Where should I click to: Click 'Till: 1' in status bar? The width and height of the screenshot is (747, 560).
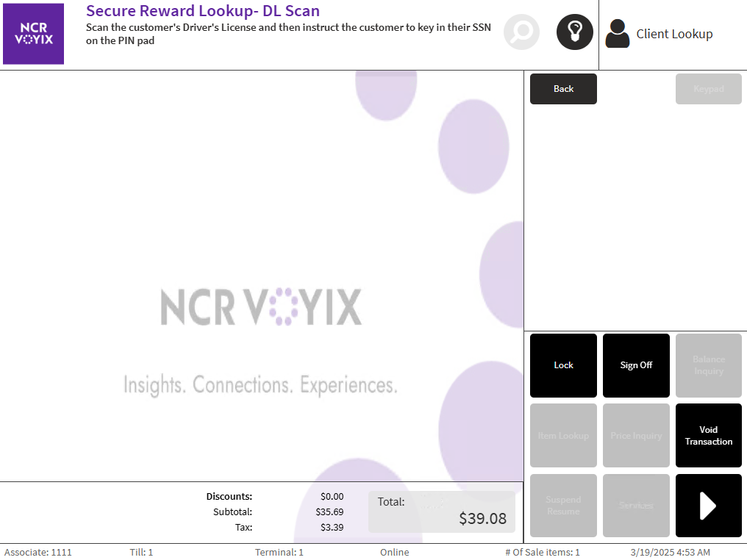click(x=141, y=552)
